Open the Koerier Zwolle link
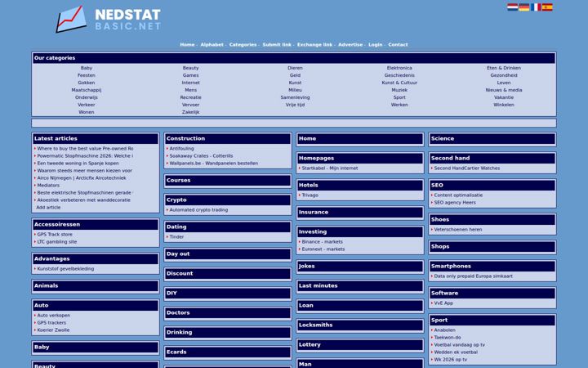 point(53,330)
